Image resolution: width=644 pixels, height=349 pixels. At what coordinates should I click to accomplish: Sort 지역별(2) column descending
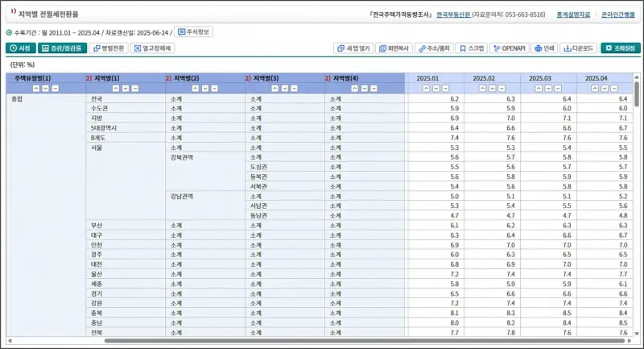pyautogui.click(x=205, y=89)
